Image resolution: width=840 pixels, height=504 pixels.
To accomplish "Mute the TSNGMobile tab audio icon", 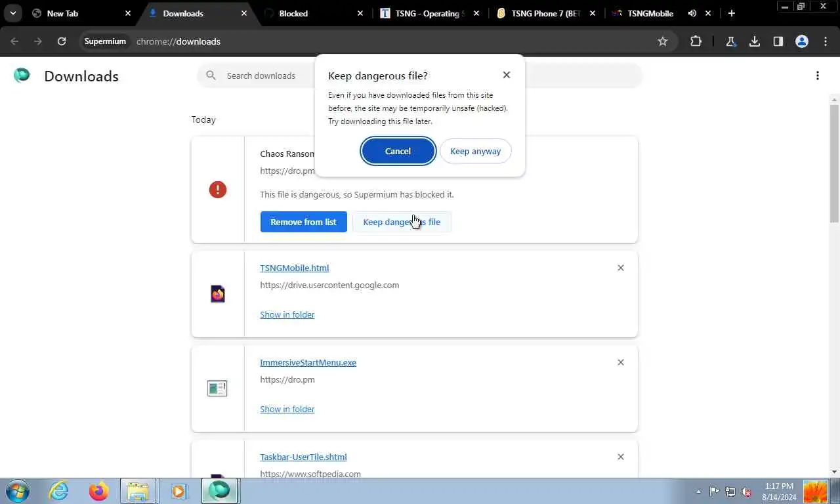I will (692, 13).
